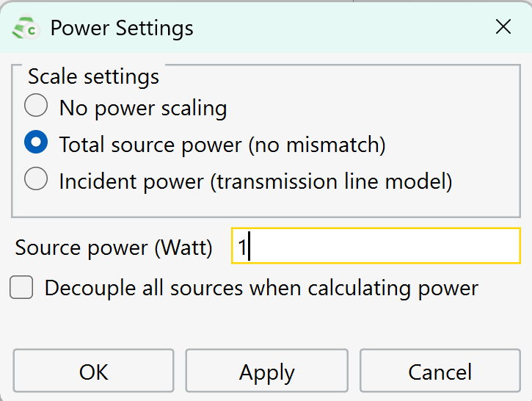Image resolution: width=532 pixels, height=401 pixels.
Task: Cancel the Power Settings dialog
Action: click(x=440, y=371)
